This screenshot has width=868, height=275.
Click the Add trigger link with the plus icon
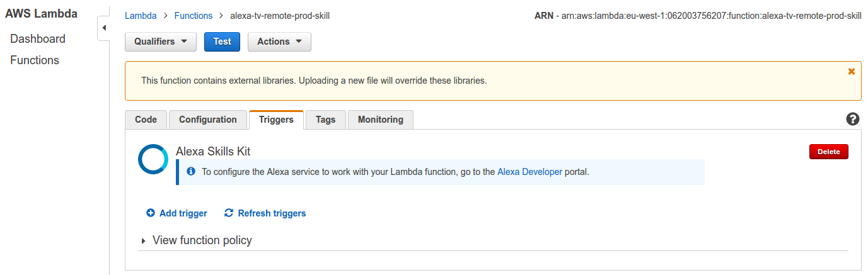[177, 213]
